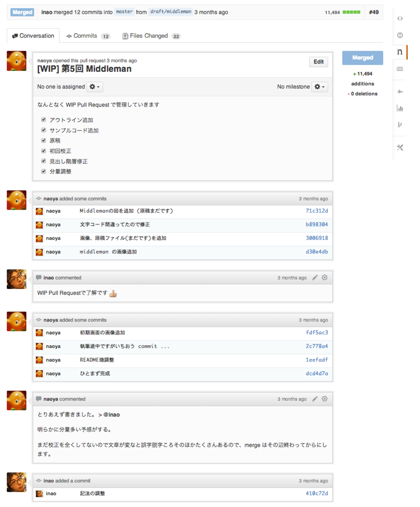
Task: Click the pull request number #49
Action: [374, 12]
